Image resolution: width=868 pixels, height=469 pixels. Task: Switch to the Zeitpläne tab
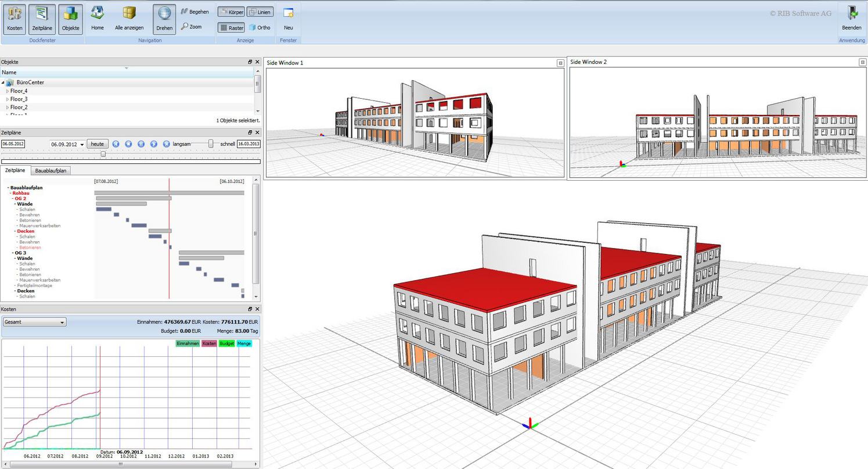tap(15, 170)
